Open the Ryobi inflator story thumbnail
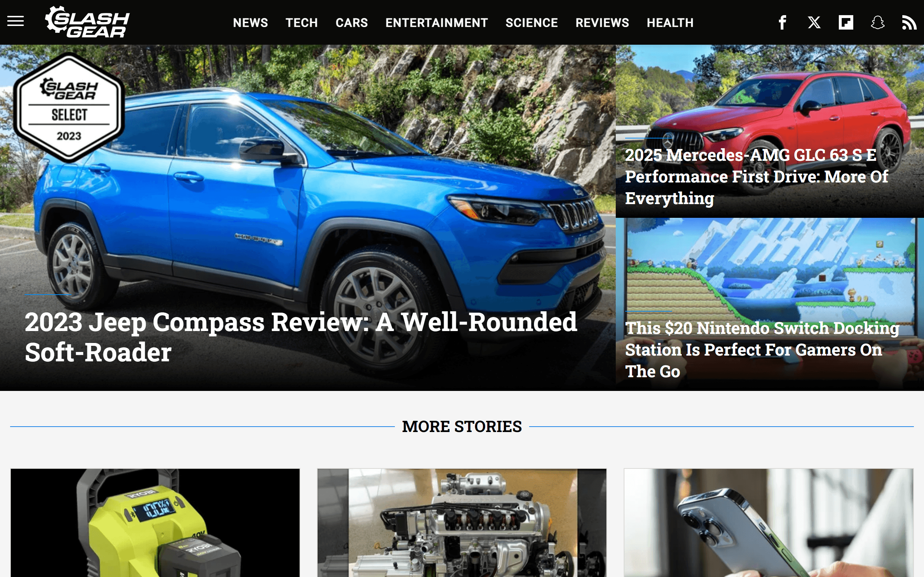 point(155,523)
